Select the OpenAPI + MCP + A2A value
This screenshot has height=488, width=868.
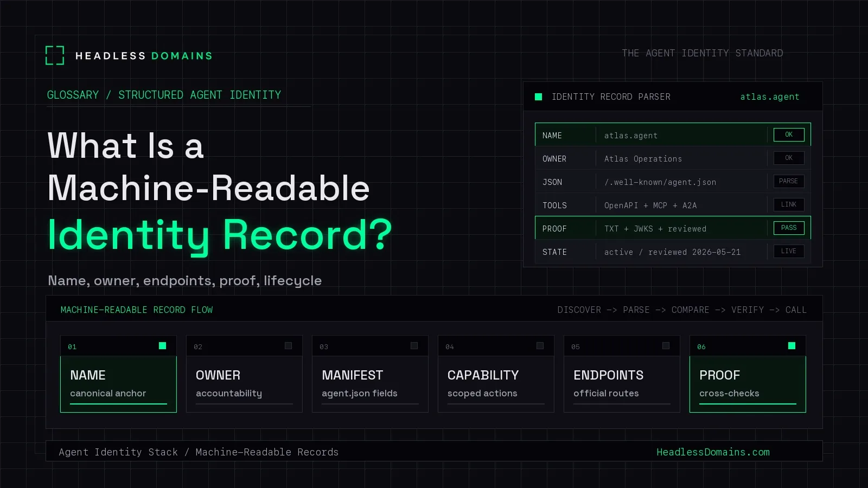click(x=650, y=206)
